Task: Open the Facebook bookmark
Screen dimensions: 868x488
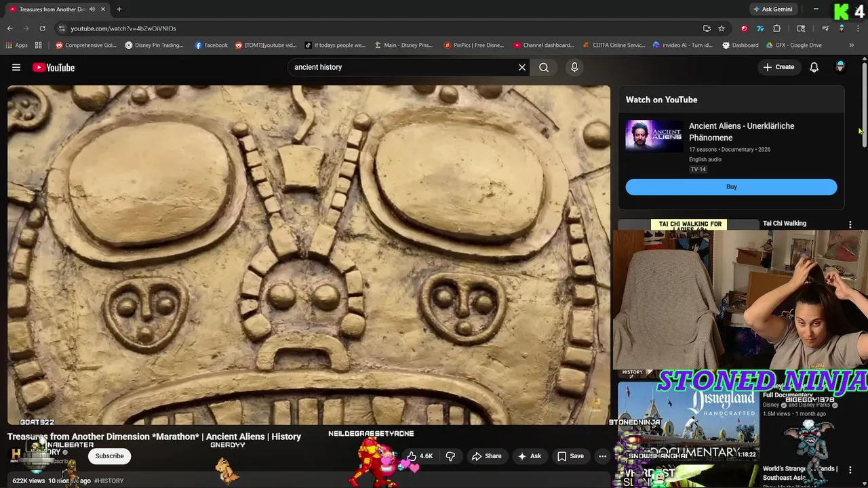Action: [211, 45]
